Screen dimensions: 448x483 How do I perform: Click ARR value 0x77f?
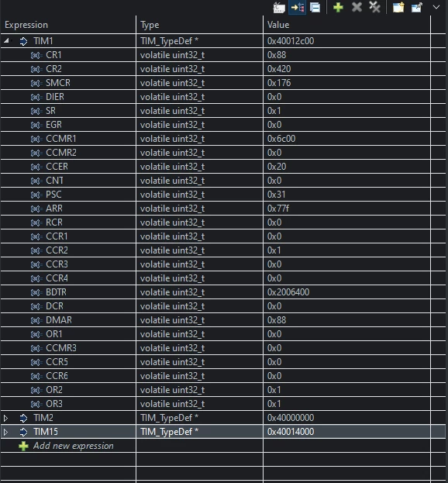pos(278,209)
